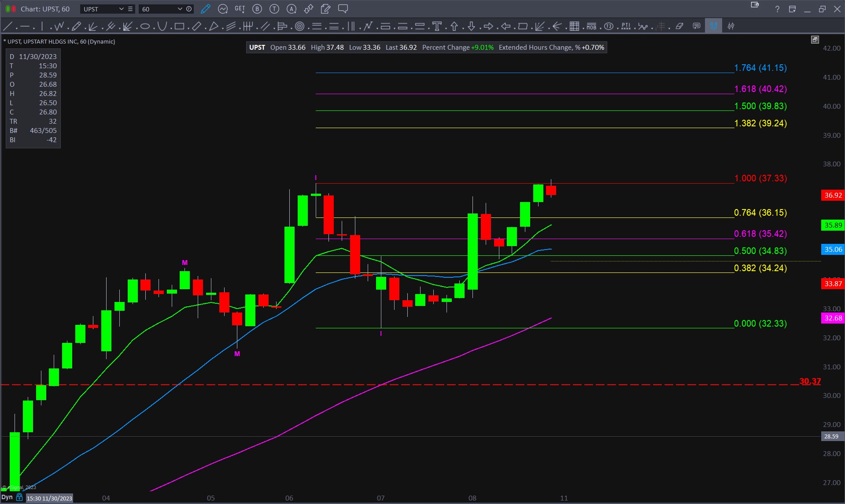Expand the 60 interval dropdown
The height and width of the screenshot is (504, 845).
[x=180, y=9]
